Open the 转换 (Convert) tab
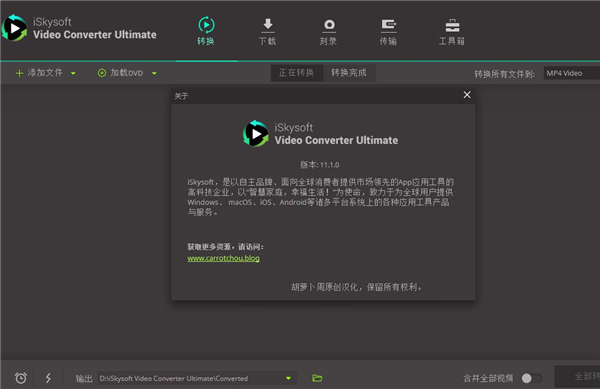Screen dimensions: 600x389 coord(206,31)
